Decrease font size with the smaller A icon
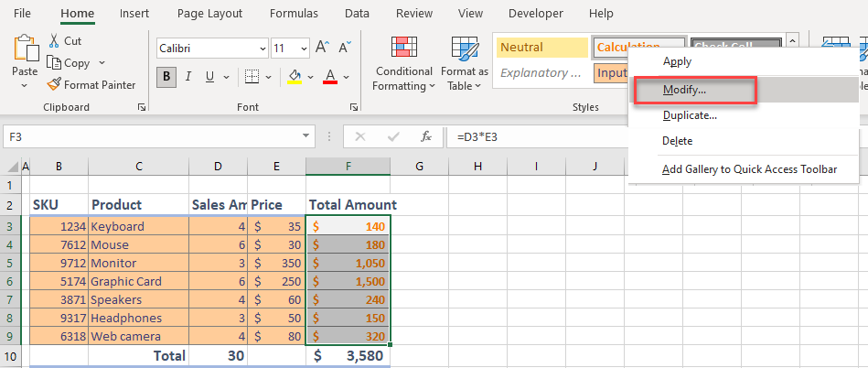The image size is (868, 368). (x=345, y=48)
